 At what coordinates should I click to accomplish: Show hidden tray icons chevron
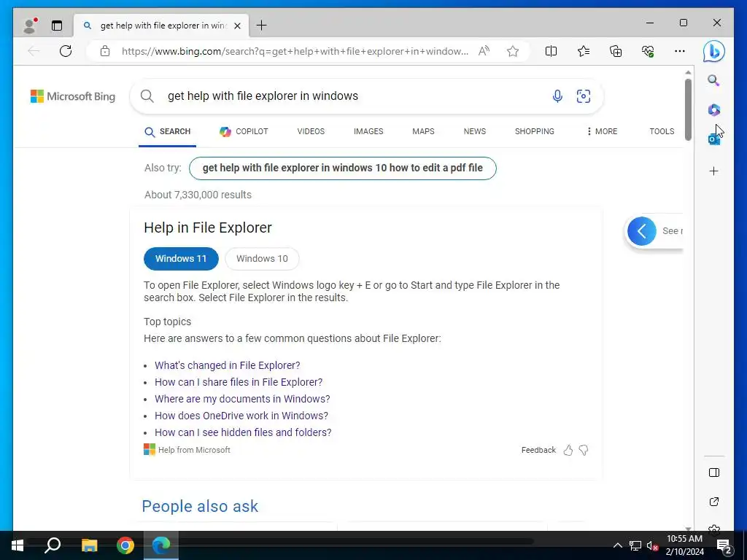617,545
